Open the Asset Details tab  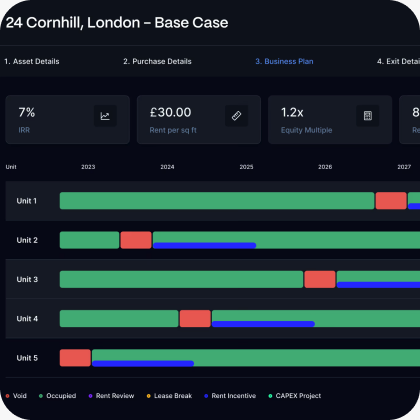[32, 61]
